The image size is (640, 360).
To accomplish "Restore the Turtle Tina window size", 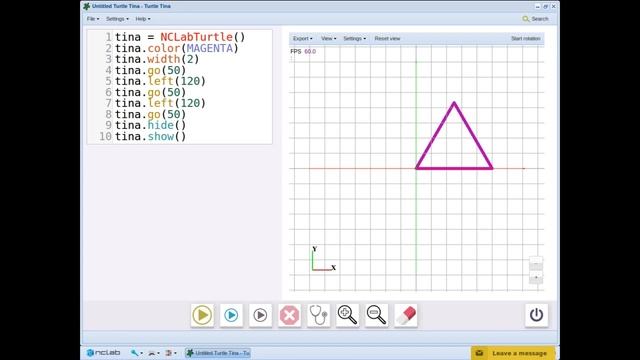I will 545,7.
